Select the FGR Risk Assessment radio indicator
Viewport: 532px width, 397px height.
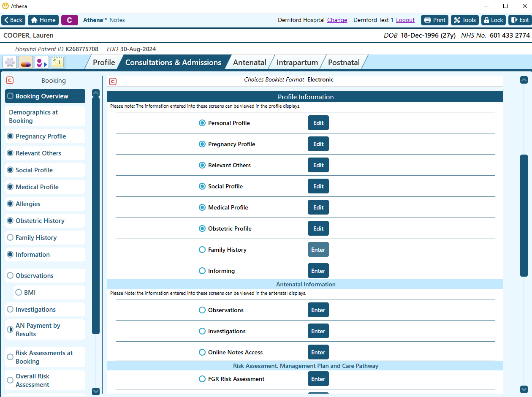202,379
